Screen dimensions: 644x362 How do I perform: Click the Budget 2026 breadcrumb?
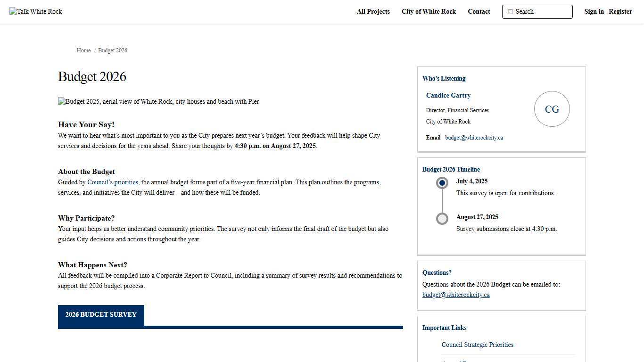coord(113,50)
